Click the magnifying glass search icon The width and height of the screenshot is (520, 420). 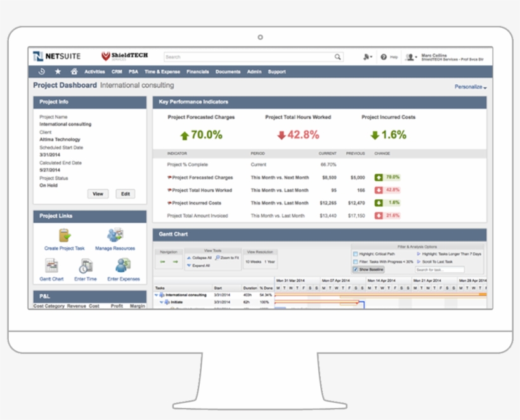tap(337, 56)
